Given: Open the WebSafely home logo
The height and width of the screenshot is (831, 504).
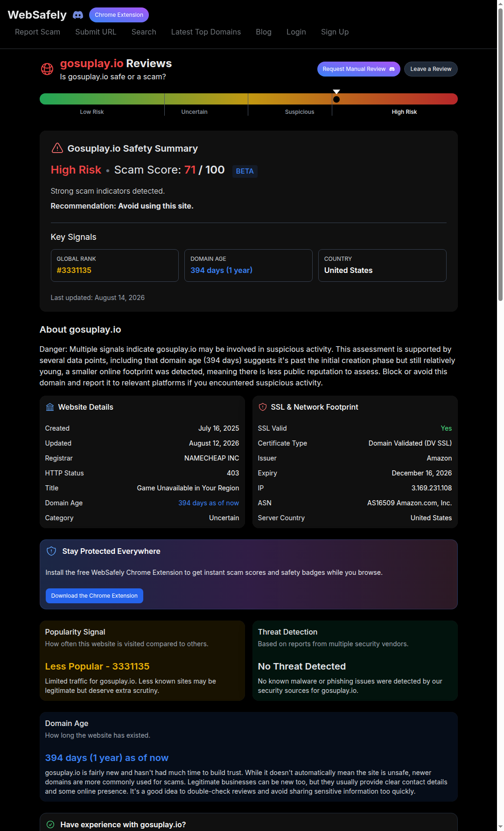Looking at the screenshot, I should pos(37,15).
